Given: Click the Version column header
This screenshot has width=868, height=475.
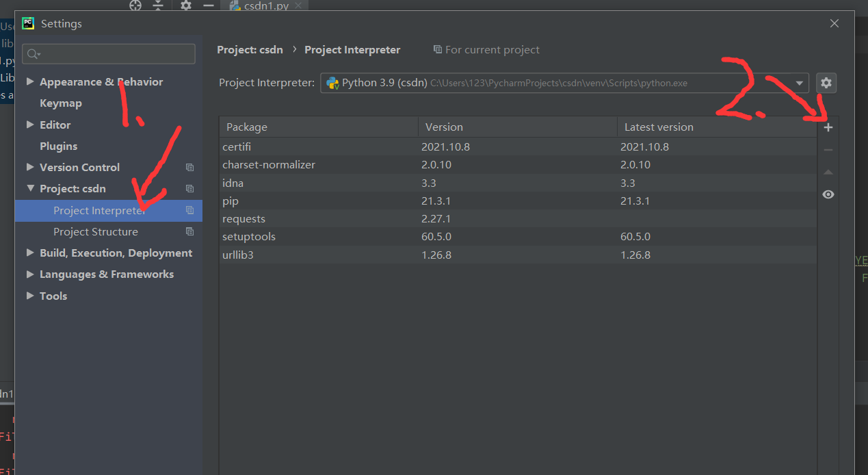Looking at the screenshot, I should 518,127.
